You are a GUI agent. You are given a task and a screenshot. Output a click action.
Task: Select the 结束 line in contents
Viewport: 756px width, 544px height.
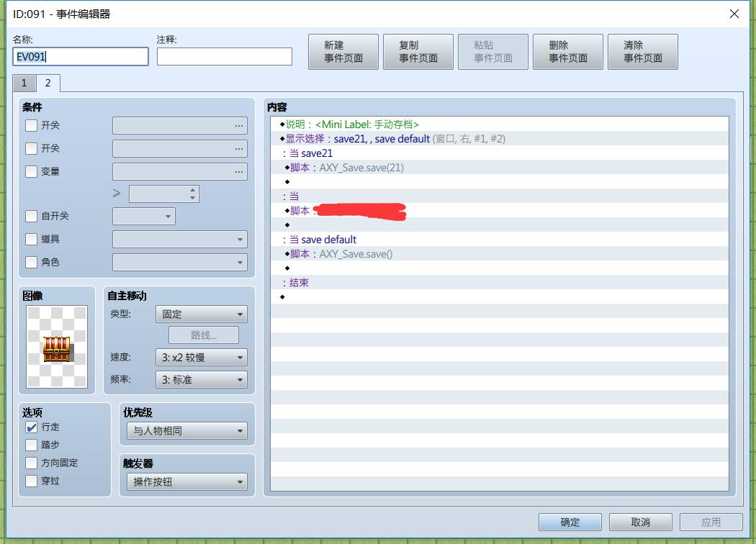(500, 283)
